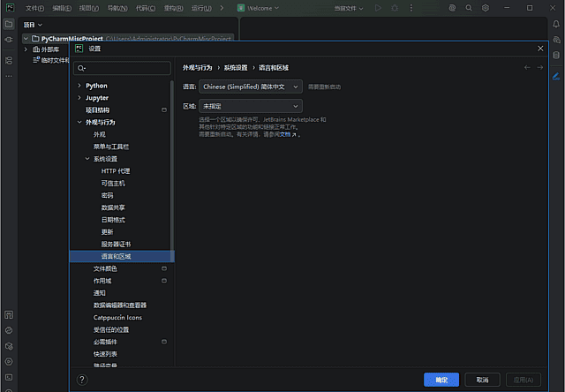Viewport: 565px width, 392px height.
Task: Open more run actions vertical dots
Action: 411,8
